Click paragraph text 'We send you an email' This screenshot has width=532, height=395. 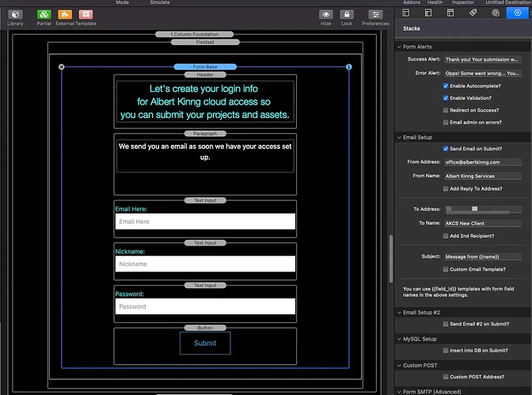[205, 152]
